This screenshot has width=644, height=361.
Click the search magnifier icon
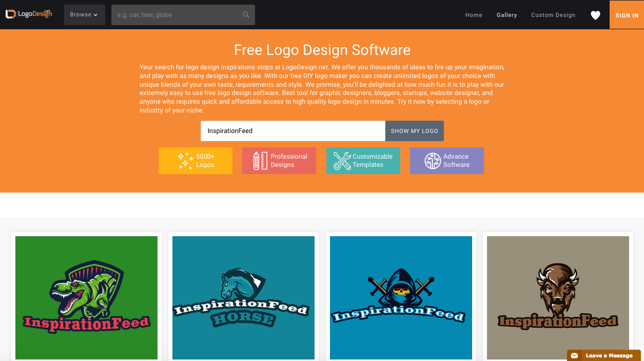[246, 14]
